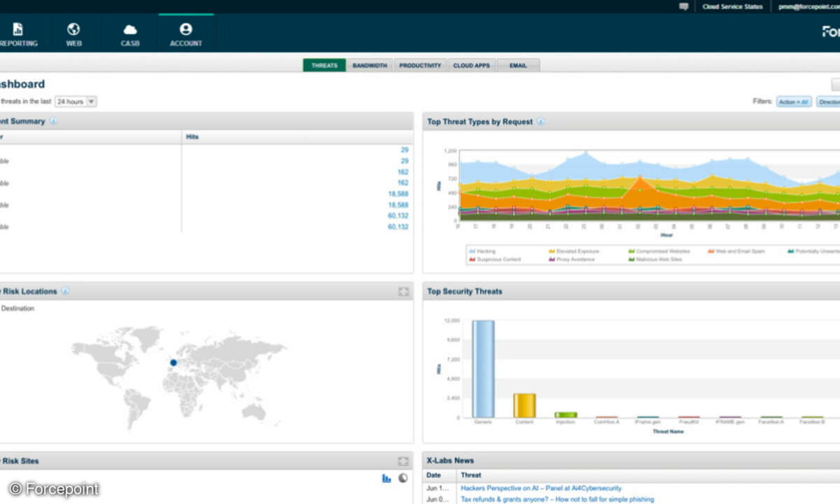Switch to the Bandwidth tab
This screenshot has height=504, width=840.
370,65
